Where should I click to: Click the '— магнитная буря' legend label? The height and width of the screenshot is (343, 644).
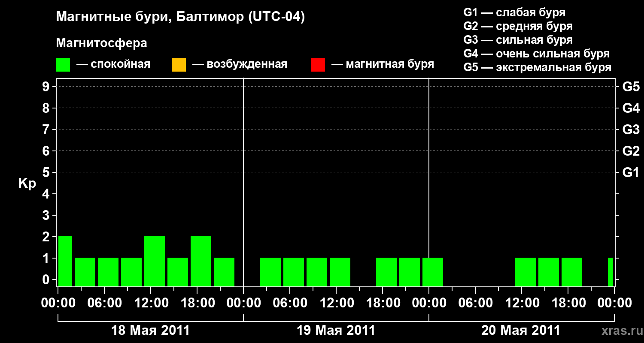(x=383, y=64)
